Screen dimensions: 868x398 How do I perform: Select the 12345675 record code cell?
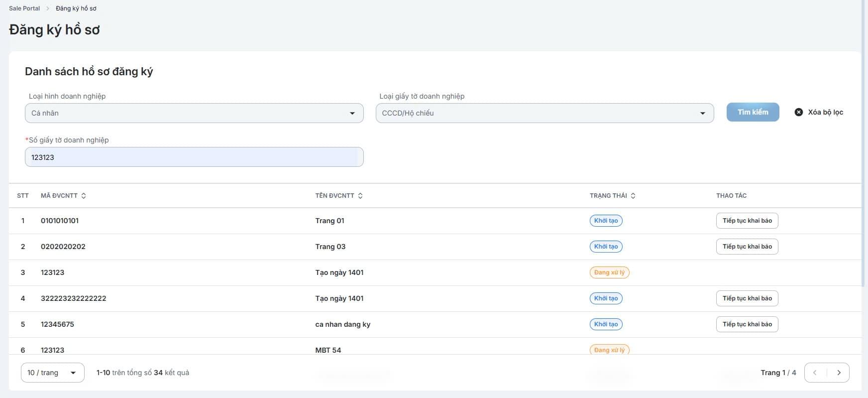pyautogui.click(x=57, y=324)
